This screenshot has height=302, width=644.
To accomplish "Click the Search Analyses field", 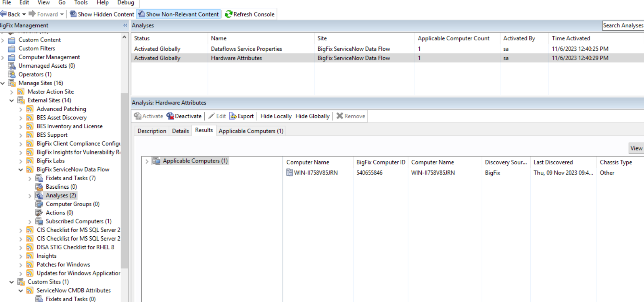I will click(x=623, y=25).
